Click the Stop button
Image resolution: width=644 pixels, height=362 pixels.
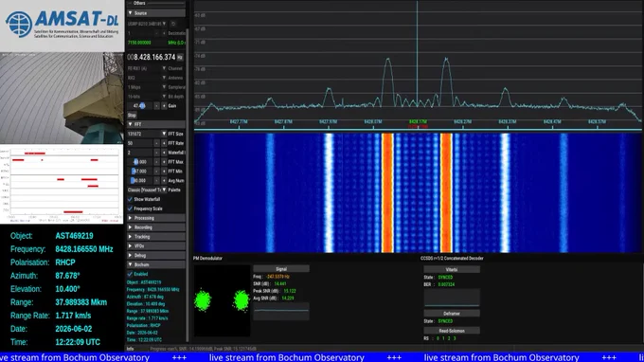pos(132,116)
